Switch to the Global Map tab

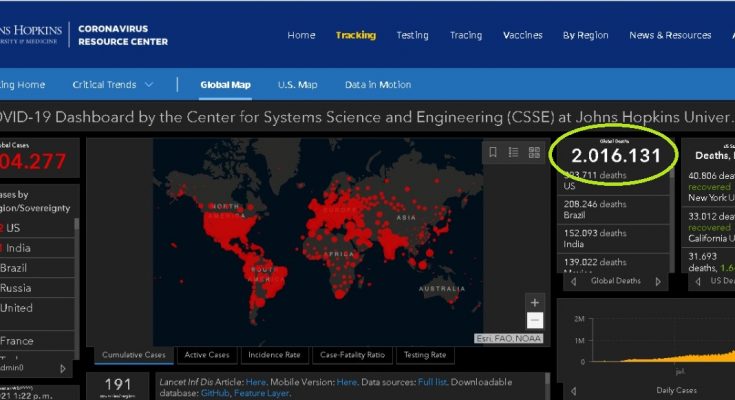(x=225, y=85)
